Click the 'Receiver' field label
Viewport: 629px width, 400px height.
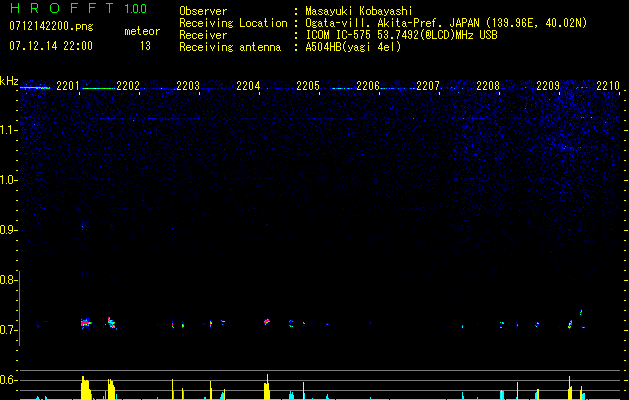coord(203,35)
